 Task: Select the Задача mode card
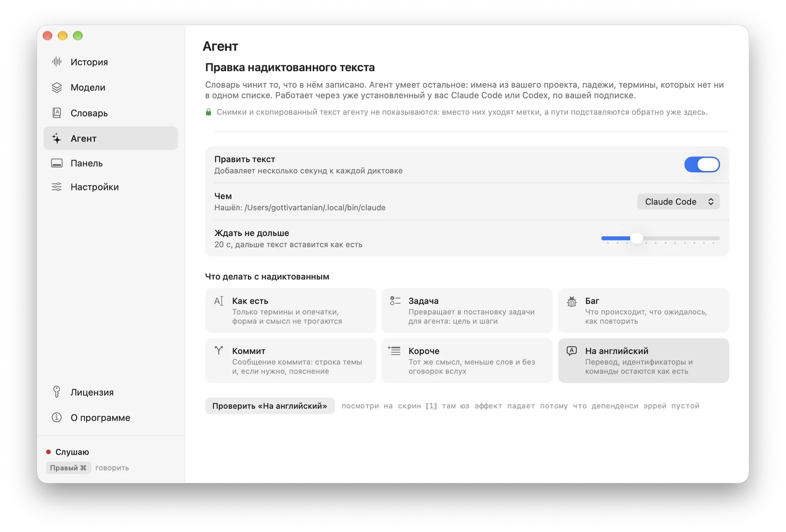click(467, 311)
